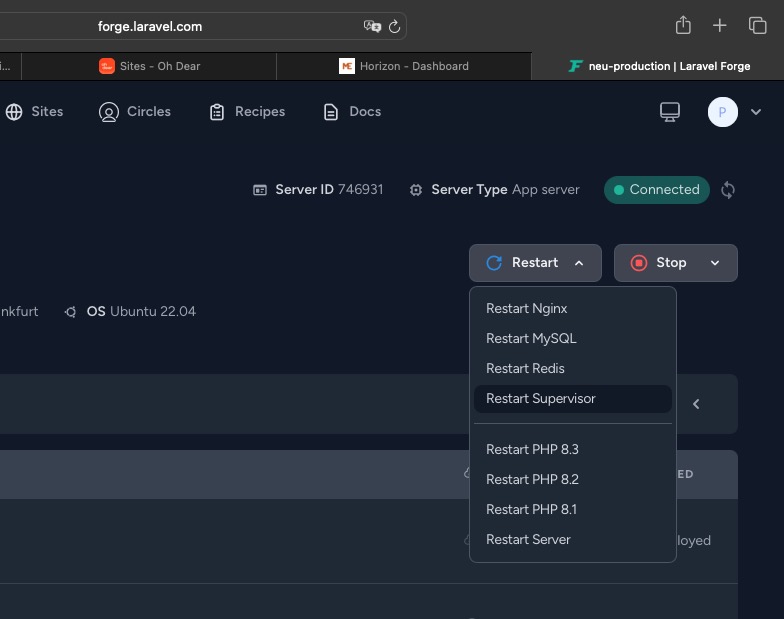Refresh server connection status icon
This screenshot has height=619, width=784.
pos(728,190)
